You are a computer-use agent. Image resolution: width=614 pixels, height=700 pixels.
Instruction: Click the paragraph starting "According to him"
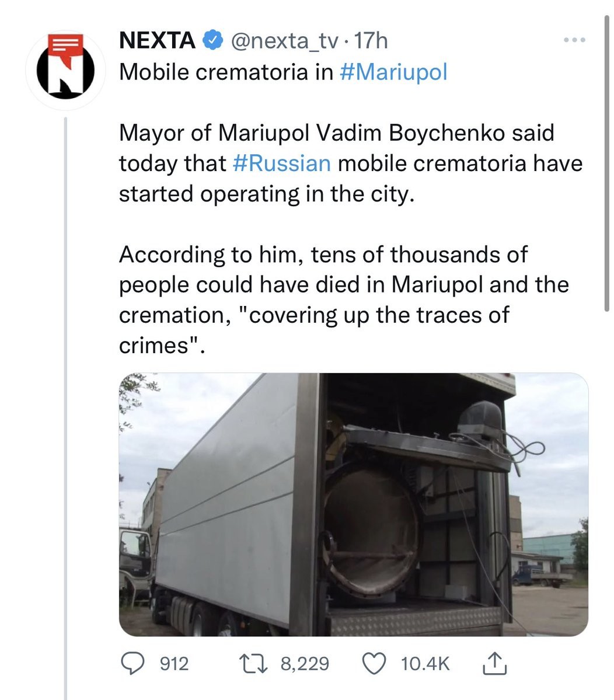click(343, 299)
